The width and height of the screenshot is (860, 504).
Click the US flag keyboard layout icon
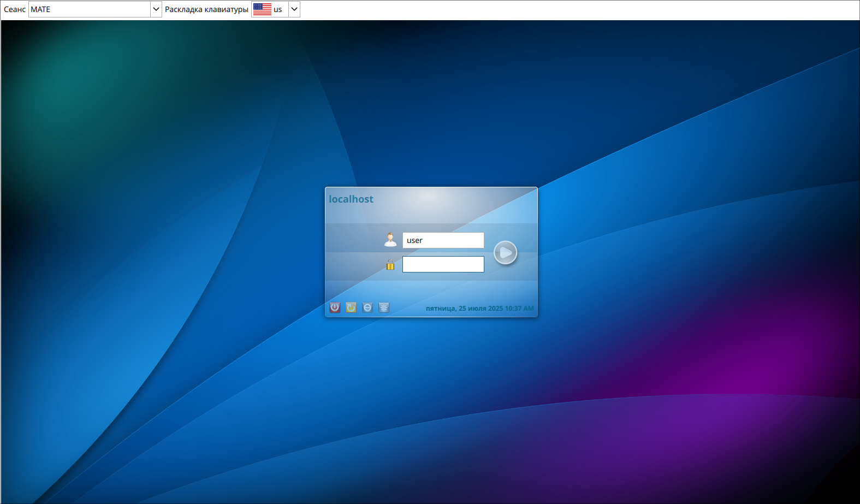[262, 9]
